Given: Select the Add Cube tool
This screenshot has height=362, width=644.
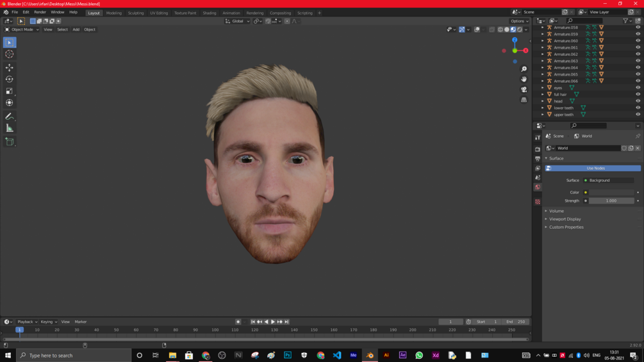Looking at the screenshot, I should tap(10, 142).
